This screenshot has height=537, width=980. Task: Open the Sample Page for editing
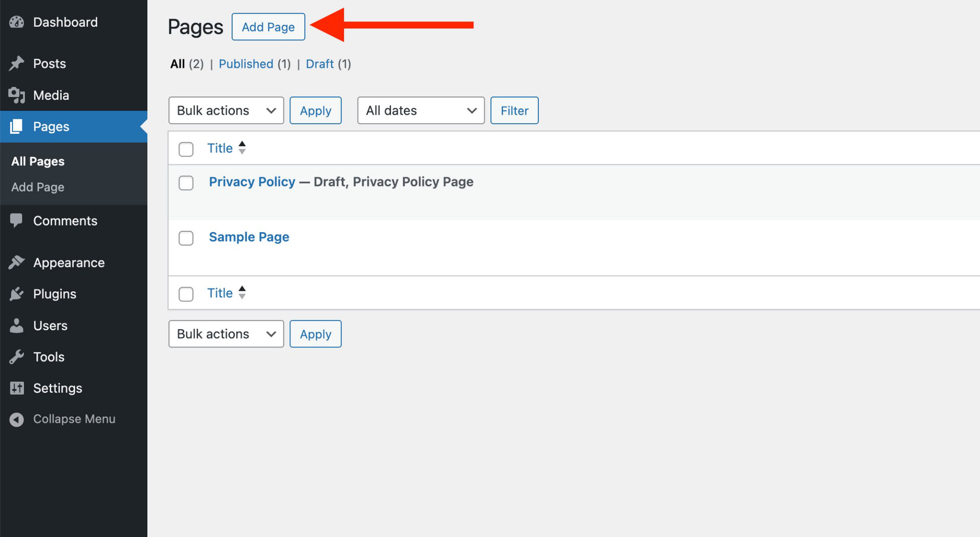(x=249, y=236)
